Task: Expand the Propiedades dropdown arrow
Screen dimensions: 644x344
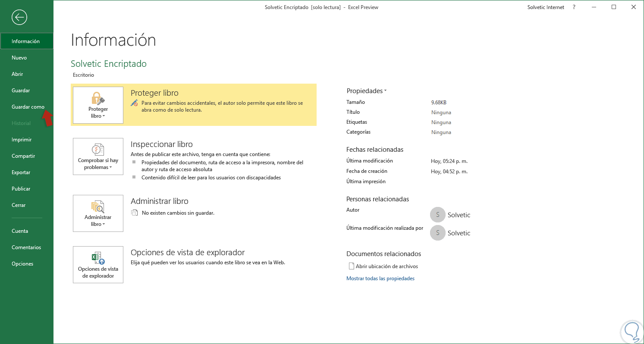Action: tap(385, 91)
